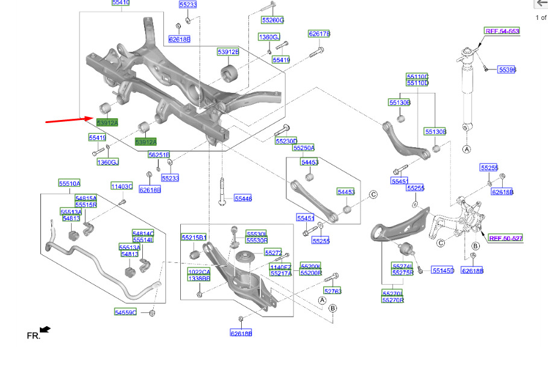Select the 55130B label below 55110C
548x392 pixels.
[x=400, y=103]
